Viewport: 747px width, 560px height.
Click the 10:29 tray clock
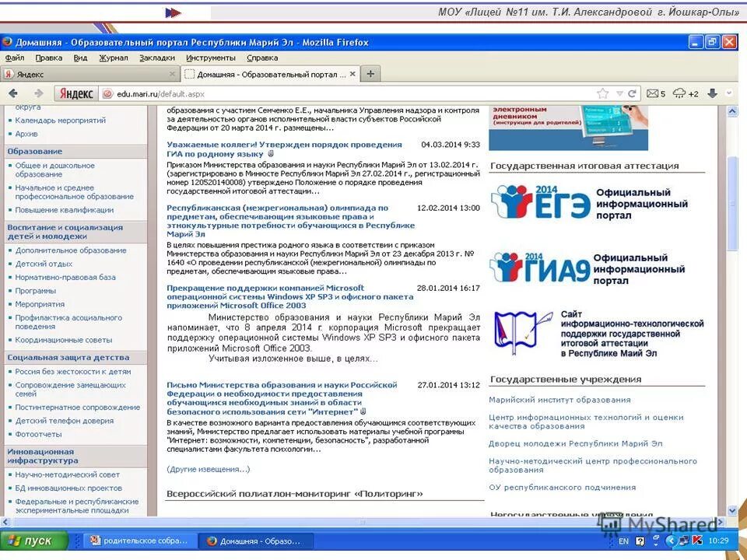(x=718, y=541)
